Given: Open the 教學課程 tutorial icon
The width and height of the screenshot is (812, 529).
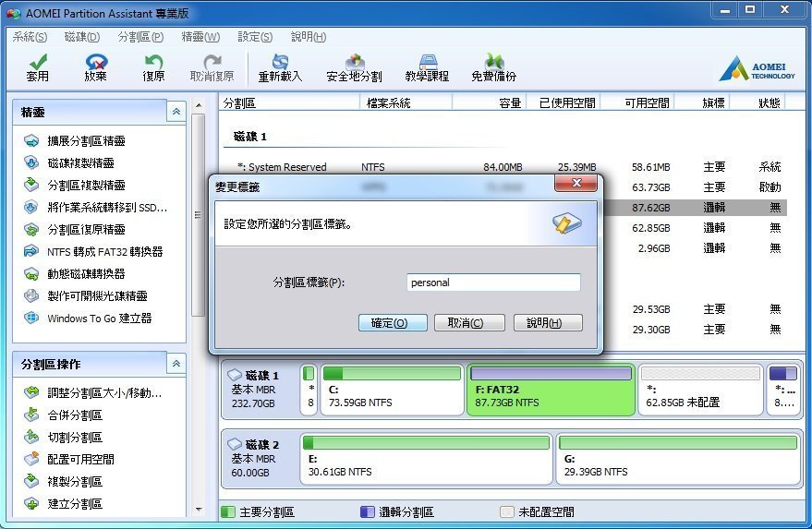Looking at the screenshot, I should [x=427, y=68].
